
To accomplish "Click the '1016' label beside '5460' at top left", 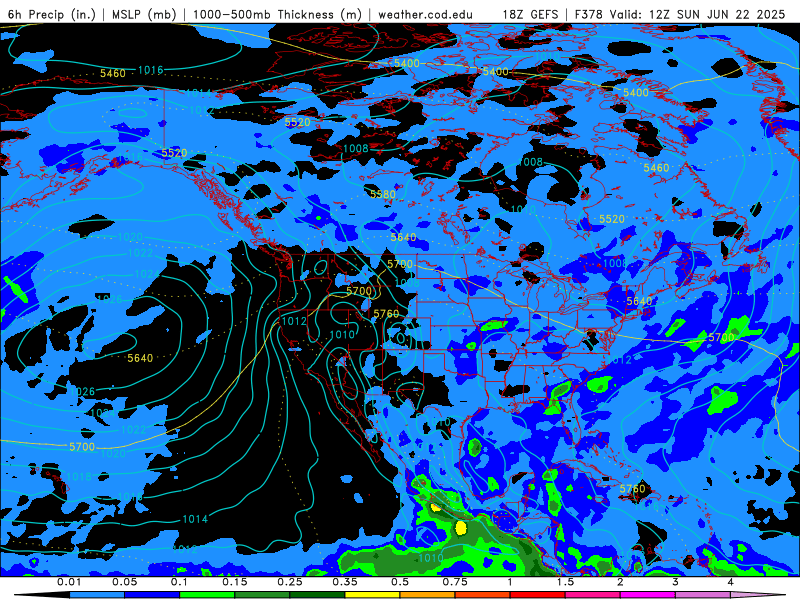I will tap(151, 70).
